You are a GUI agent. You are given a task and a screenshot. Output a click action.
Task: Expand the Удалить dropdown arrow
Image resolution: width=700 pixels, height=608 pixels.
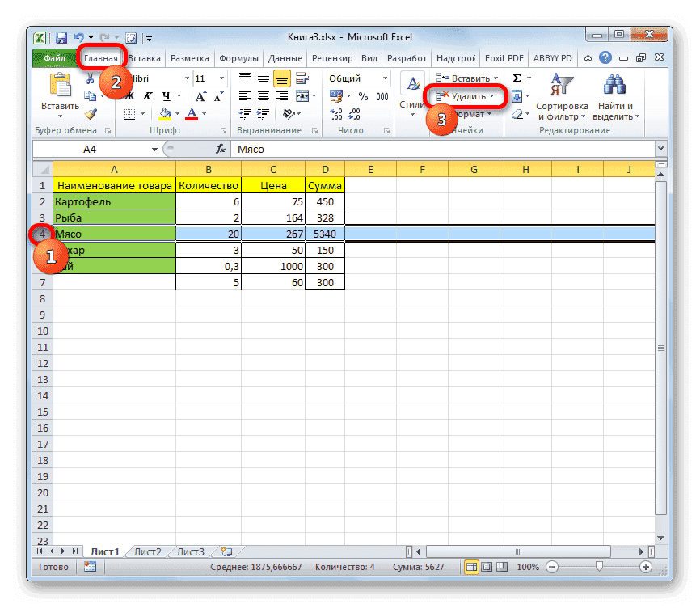pos(490,95)
